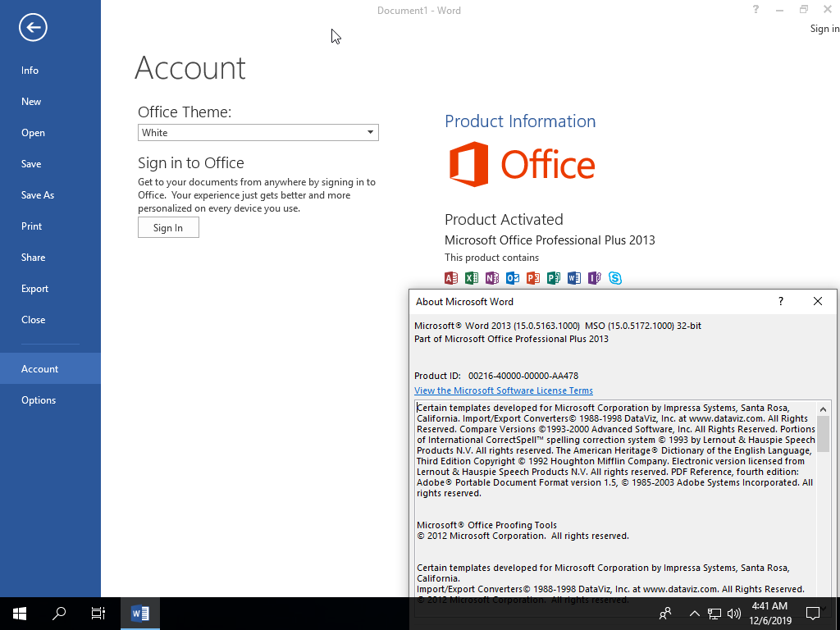
Task: Open volume control tray icon
Action: [x=734, y=614]
